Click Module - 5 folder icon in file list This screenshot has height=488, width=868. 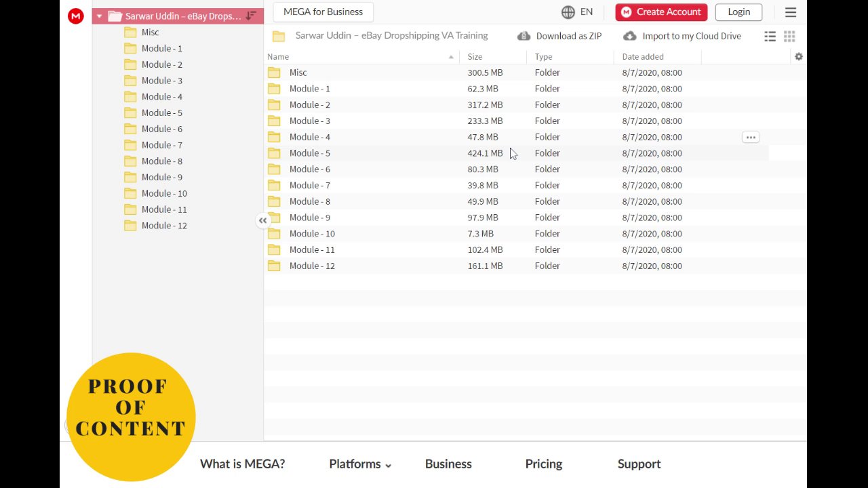click(274, 153)
